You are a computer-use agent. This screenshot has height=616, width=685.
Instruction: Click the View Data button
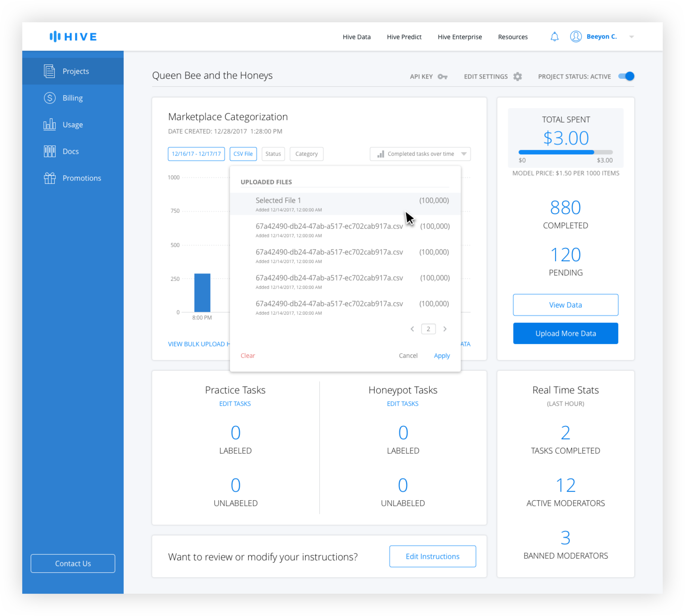[x=565, y=305]
